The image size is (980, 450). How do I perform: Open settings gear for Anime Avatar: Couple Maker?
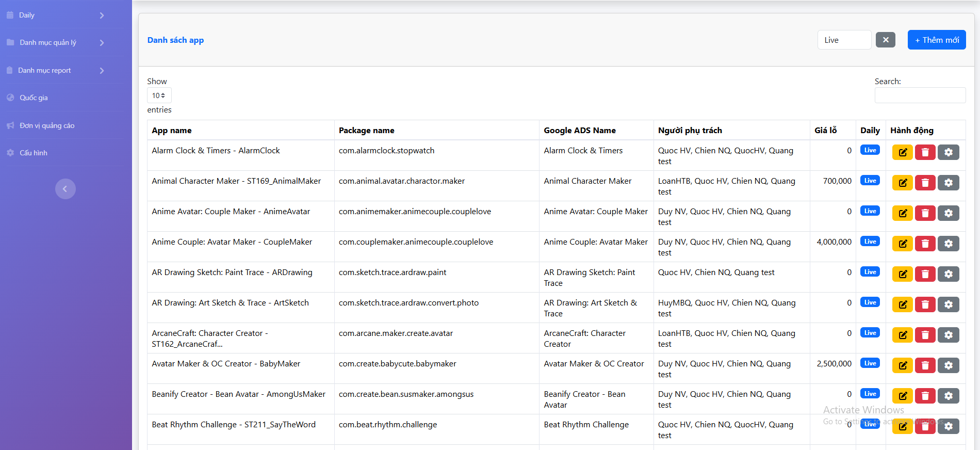[x=948, y=213]
